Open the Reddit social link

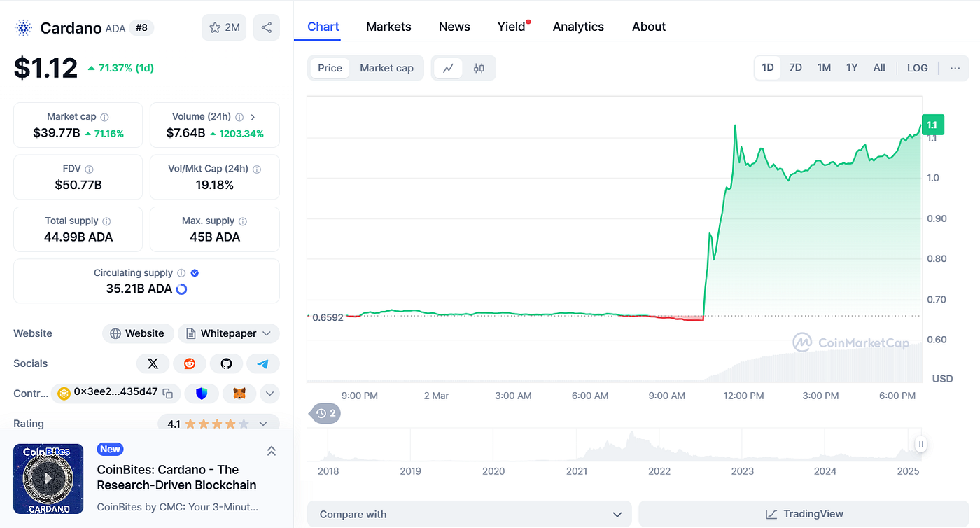(190, 363)
